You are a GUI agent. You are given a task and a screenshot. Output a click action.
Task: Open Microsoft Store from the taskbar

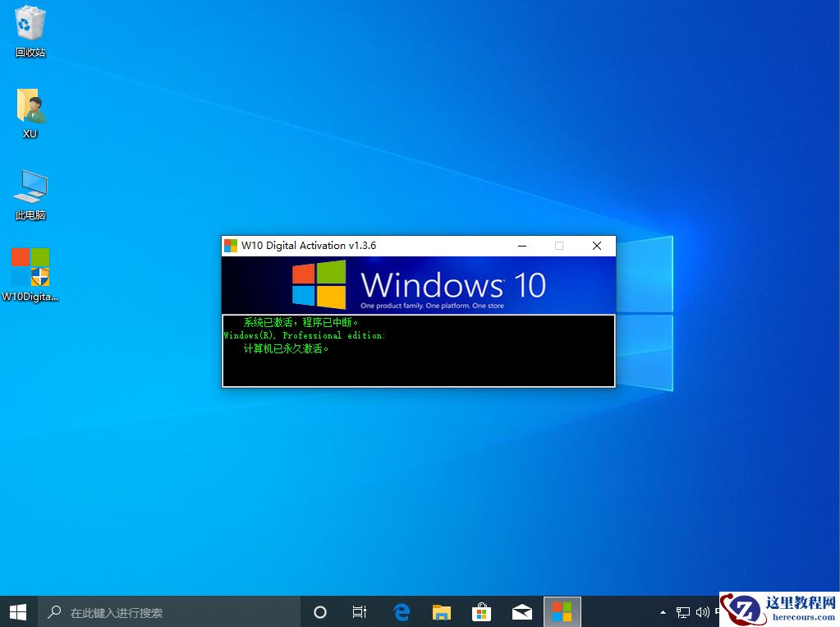pyautogui.click(x=481, y=612)
